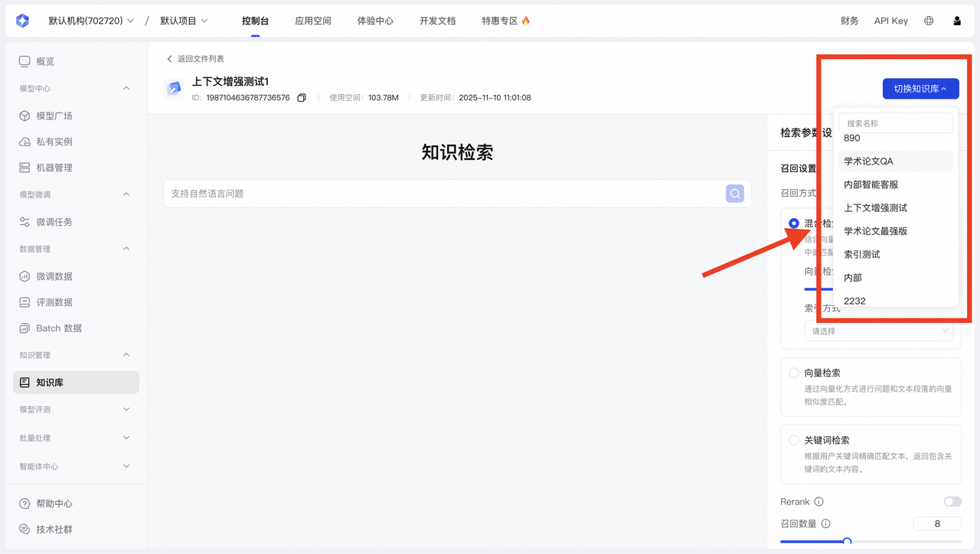Screen dimensions: 980x554
Task: Choose 学术论文QA from the knowledge base list
Action: click(x=869, y=161)
